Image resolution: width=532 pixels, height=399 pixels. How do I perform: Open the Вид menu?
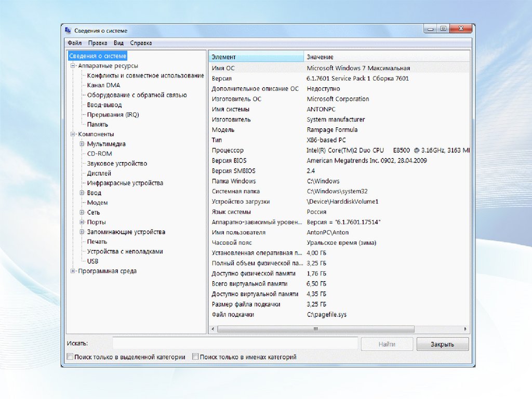click(118, 43)
